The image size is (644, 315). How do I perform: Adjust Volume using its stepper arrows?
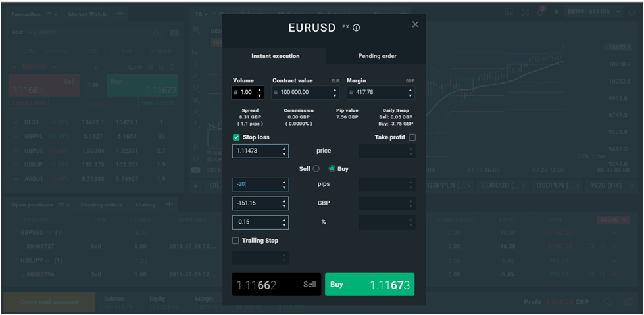[x=260, y=93]
